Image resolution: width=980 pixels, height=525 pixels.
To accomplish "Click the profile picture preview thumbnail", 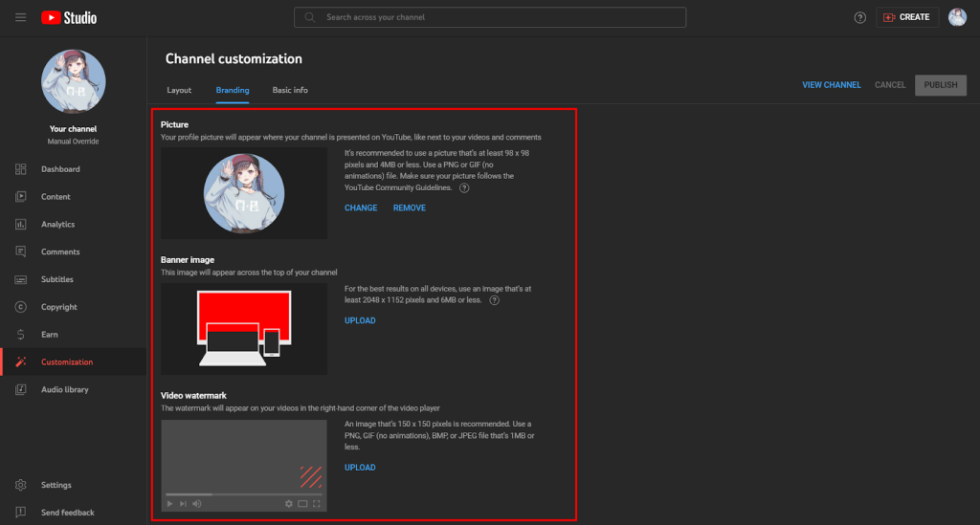I will (x=244, y=193).
